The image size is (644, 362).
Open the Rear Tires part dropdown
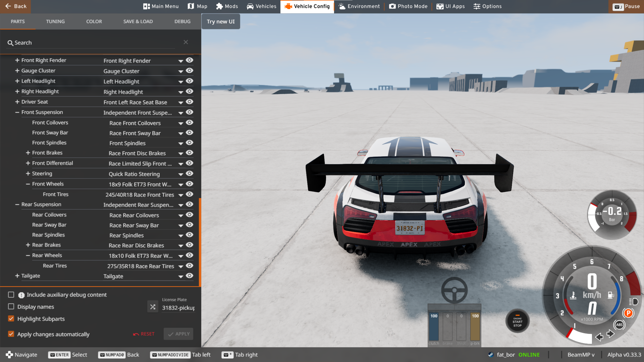pyautogui.click(x=180, y=266)
